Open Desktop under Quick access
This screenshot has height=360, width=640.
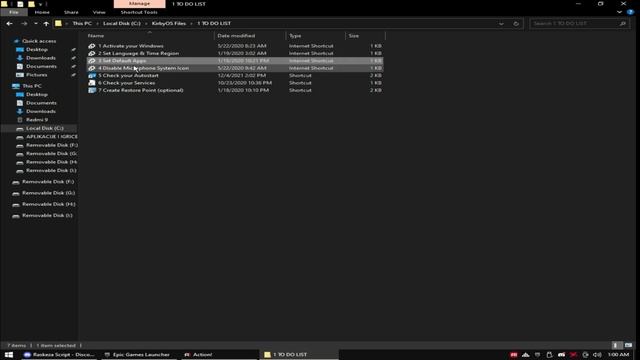37,49
